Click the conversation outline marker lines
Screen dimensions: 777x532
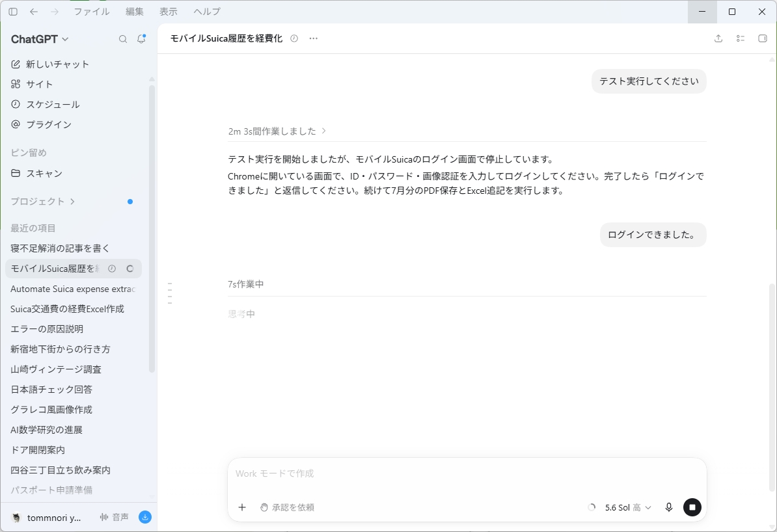170,293
